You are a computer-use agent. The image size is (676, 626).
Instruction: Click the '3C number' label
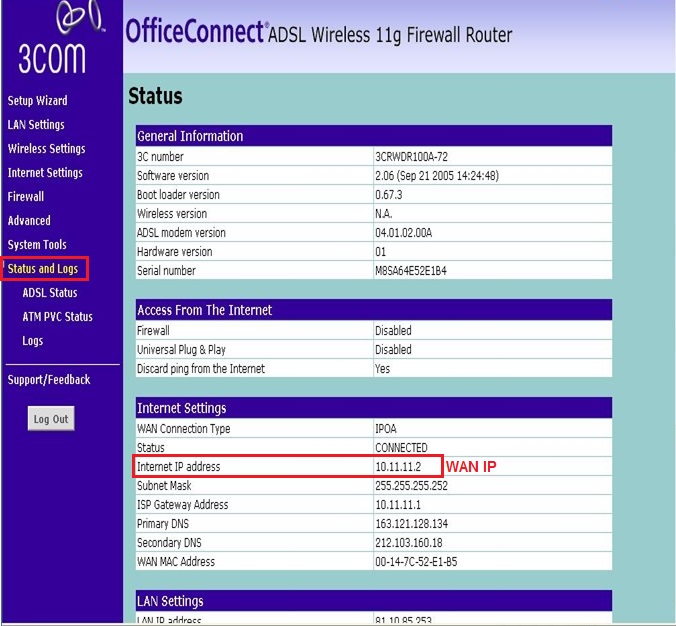point(160,156)
